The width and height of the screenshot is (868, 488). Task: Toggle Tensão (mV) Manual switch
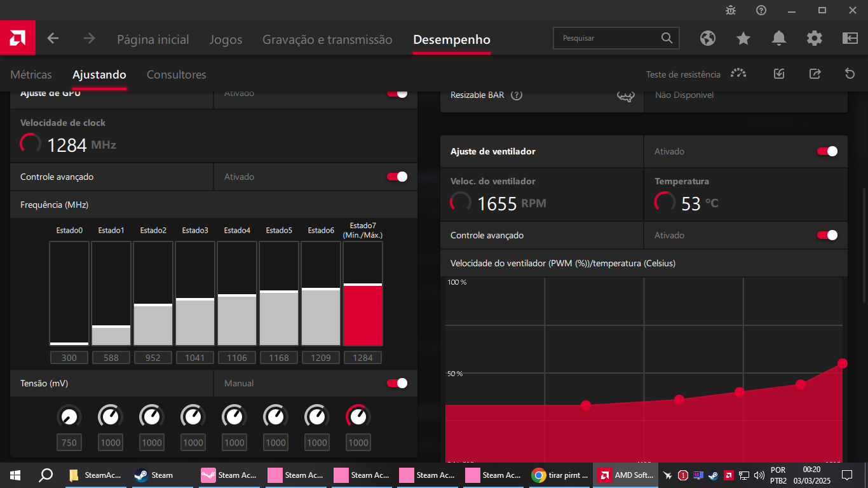[x=398, y=383]
